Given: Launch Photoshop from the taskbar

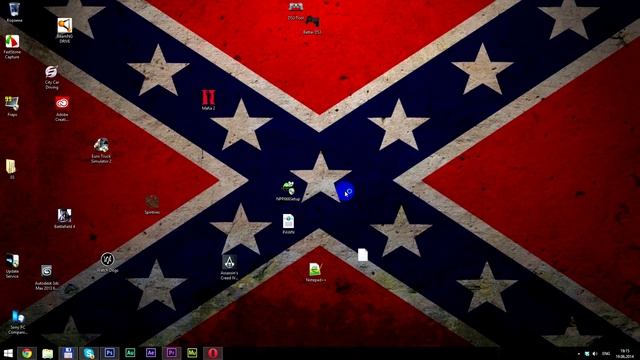Looking at the screenshot, I should coord(109,353).
